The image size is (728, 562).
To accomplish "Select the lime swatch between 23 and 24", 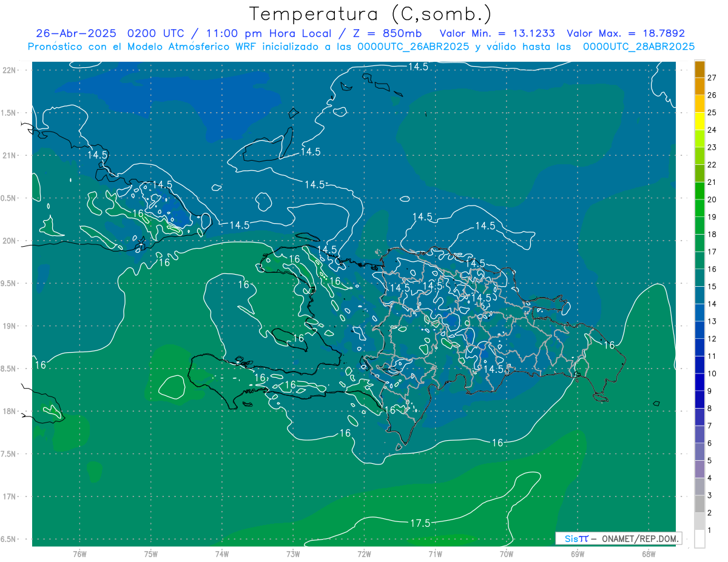I will 699,138.
